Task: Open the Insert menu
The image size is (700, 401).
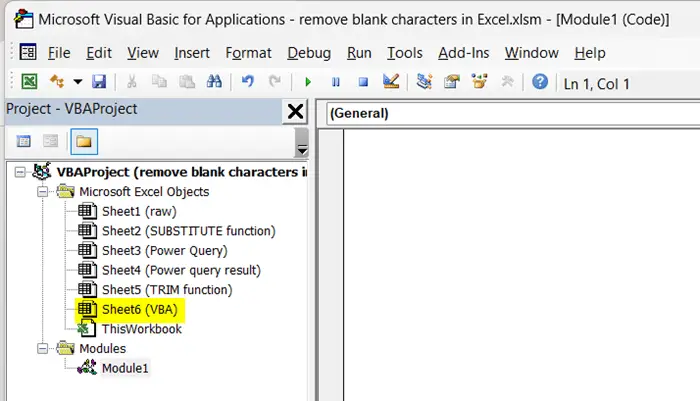Action: point(192,53)
